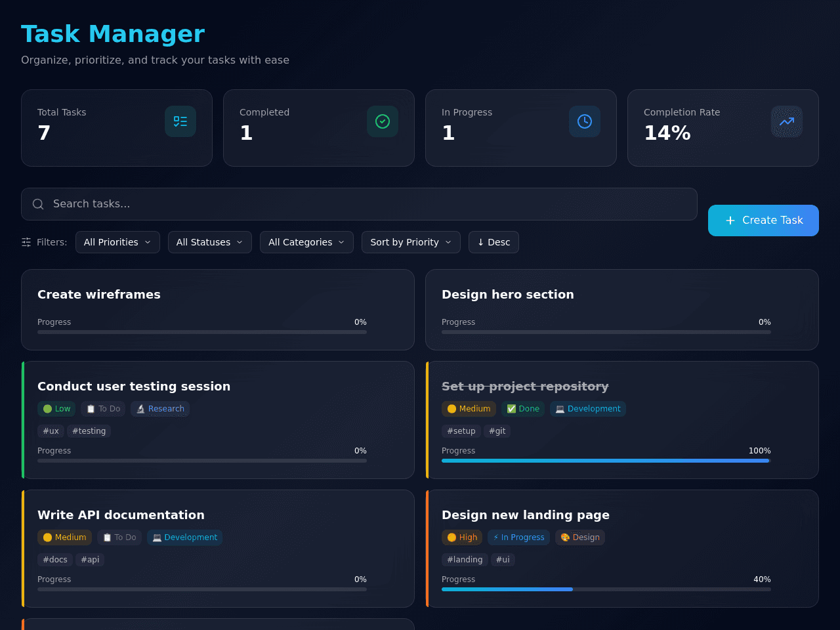The image size is (840, 630).
Task: Click Development badge on API documentation card
Action: (x=184, y=537)
